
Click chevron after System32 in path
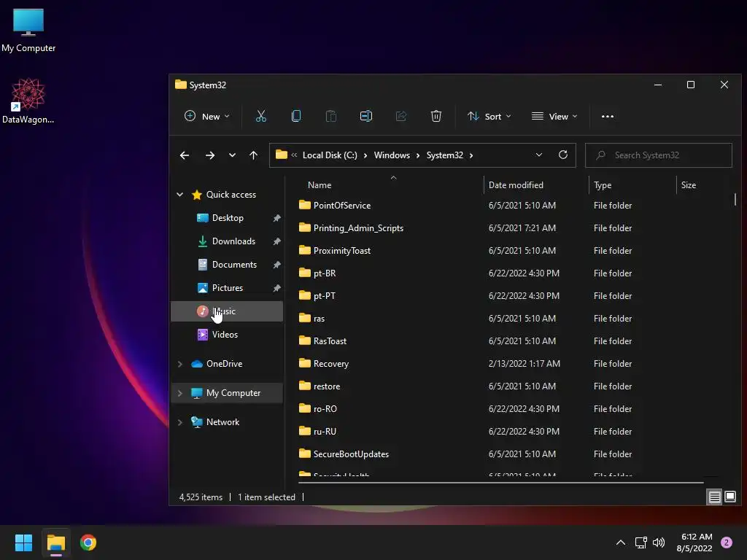[471, 155]
